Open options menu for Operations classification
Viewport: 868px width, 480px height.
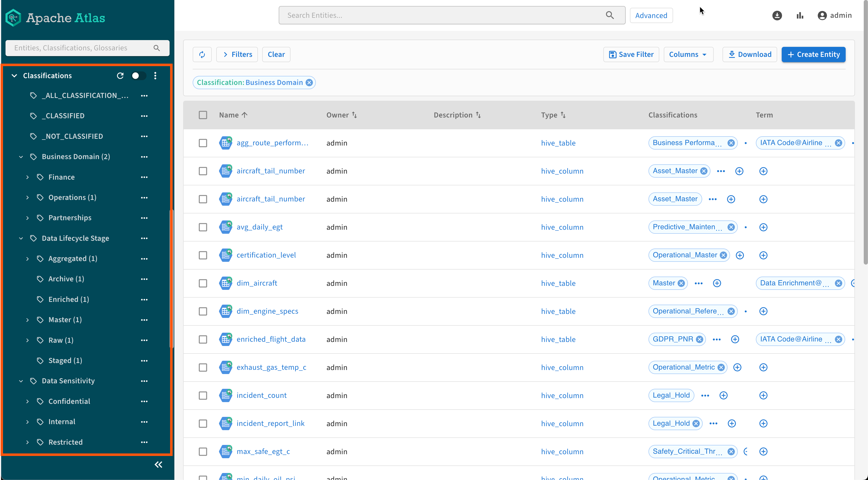(x=144, y=198)
